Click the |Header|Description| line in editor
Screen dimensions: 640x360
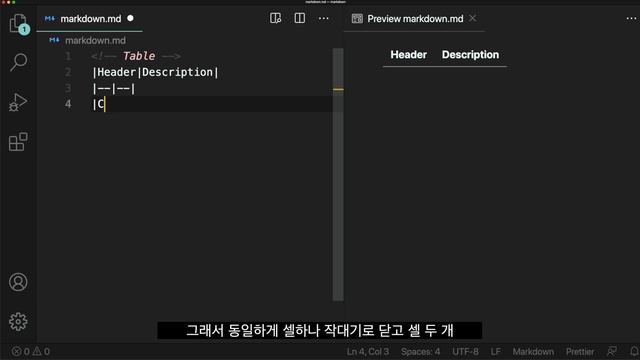156,72
